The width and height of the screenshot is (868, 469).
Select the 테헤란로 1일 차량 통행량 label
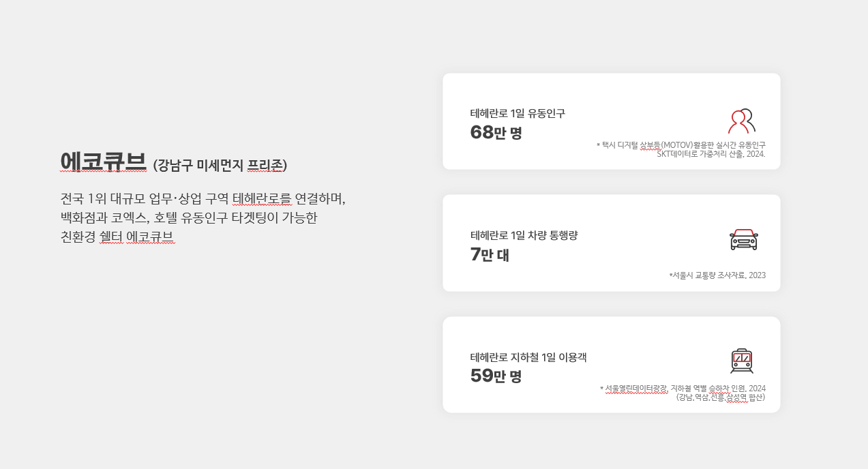coord(524,235)
